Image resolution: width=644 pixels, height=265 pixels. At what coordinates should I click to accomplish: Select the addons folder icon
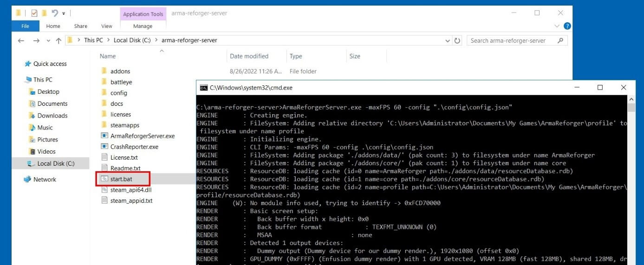coord(104,71)
